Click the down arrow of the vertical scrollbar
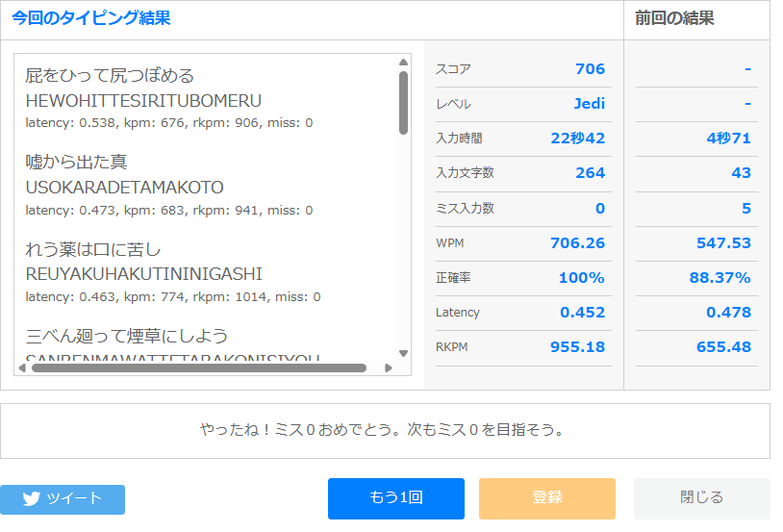This screenshot has height=532, width=783. point(403,353)
